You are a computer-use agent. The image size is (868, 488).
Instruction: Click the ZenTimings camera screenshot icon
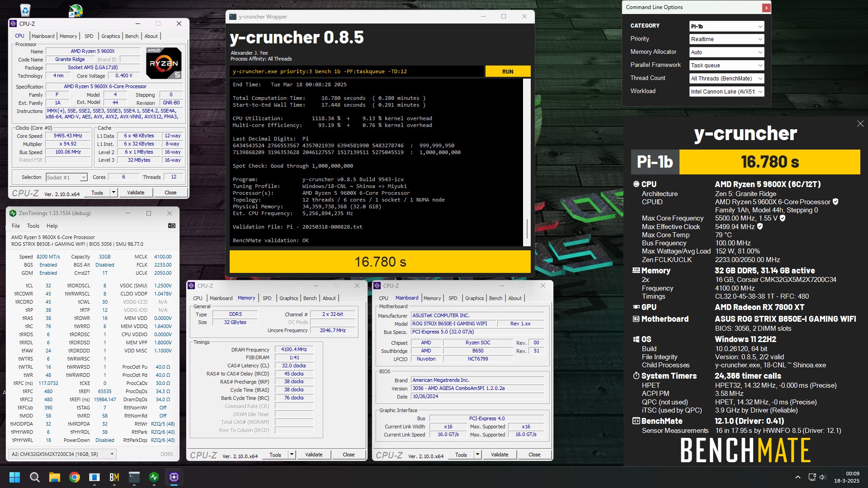click(172, 225)
